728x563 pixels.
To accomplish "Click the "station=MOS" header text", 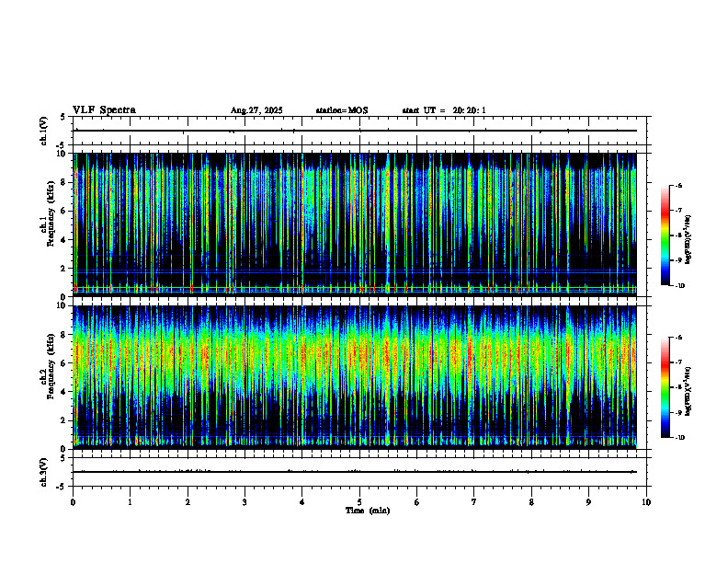I will coord(342,110).
